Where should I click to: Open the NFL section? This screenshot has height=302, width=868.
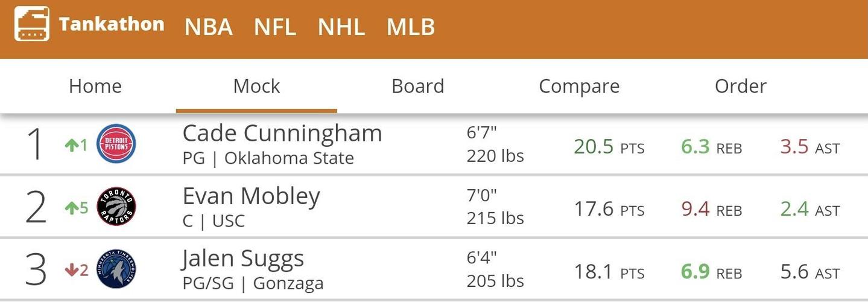(x=274, y=27)
